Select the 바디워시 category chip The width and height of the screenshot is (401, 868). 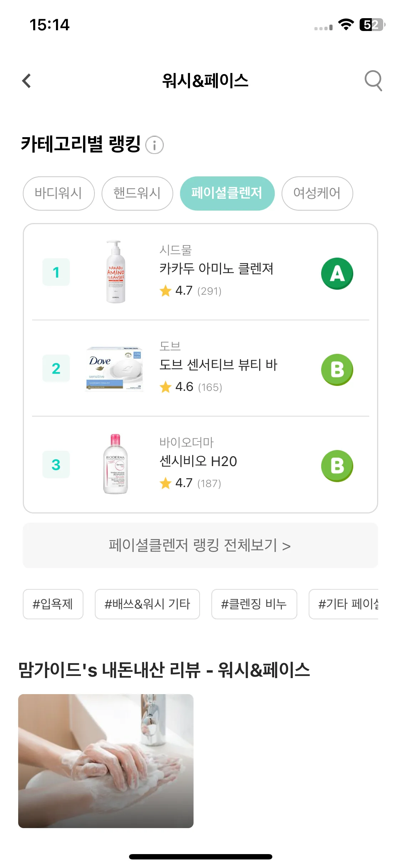click(x=59, y=193)
